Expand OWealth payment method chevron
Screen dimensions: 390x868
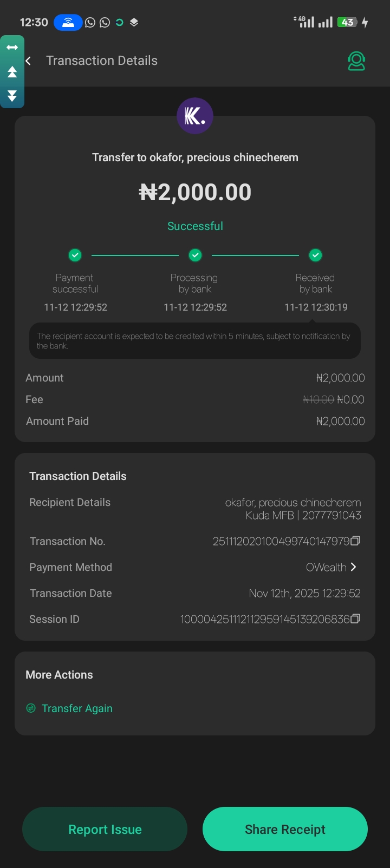pos(354,567)
